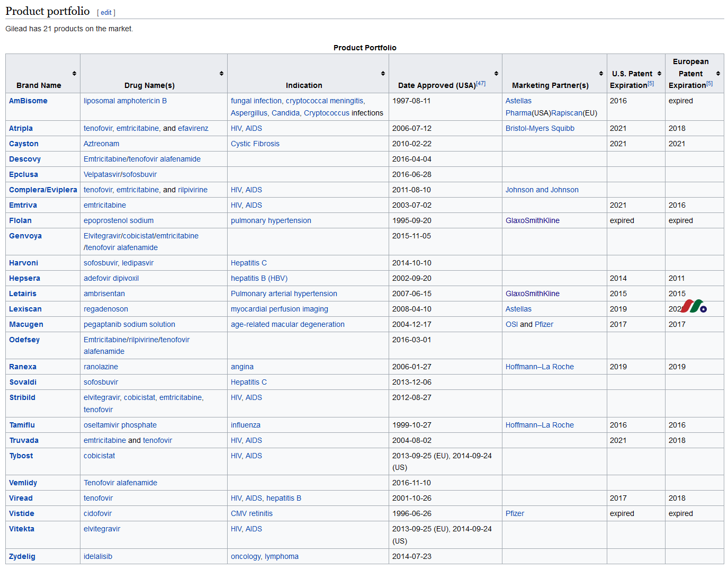Sort table by Drug Name(s) arrows
728x569 pixels.
pyautogui.click(x=221, y=74)
